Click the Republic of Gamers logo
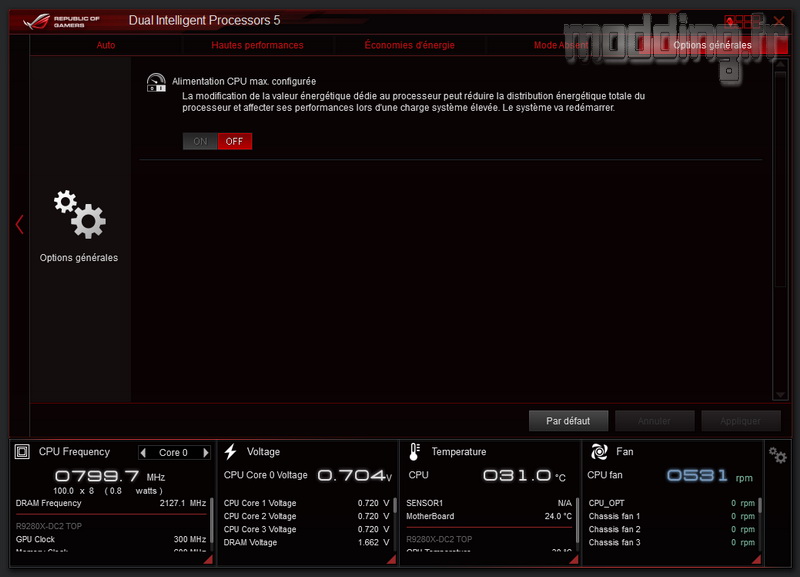Screen dimensions: 800x577 (x=61, y=21)
